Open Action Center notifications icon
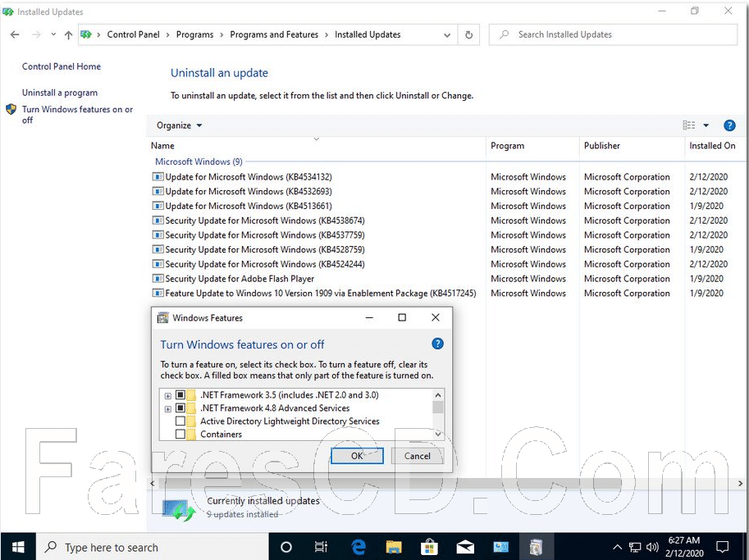749x560 pixels. [723, 547]
